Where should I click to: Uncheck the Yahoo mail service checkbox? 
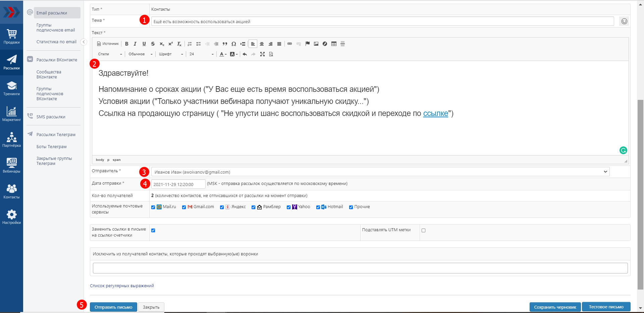(288, 207)
